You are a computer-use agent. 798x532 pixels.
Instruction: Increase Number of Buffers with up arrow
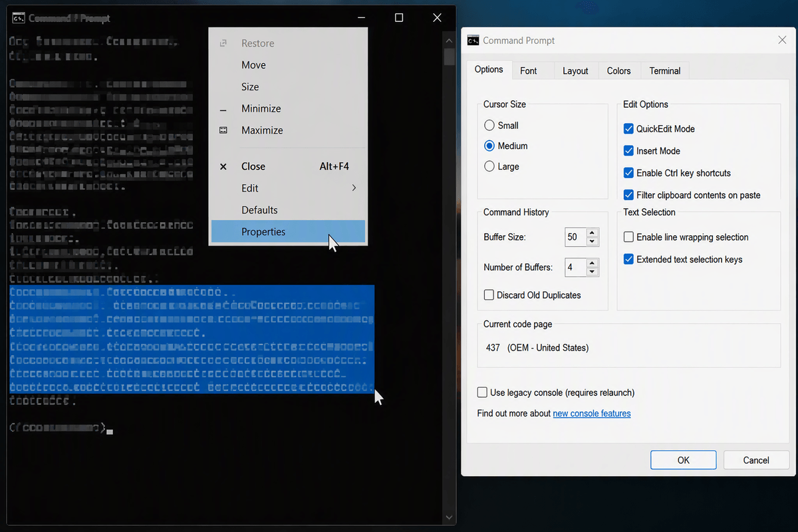[x=593, y=263]
